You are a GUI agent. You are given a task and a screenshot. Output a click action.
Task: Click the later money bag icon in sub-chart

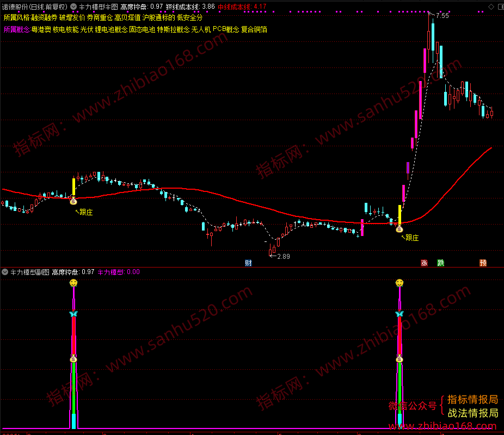pyautogui.click(x=399, y=358)
